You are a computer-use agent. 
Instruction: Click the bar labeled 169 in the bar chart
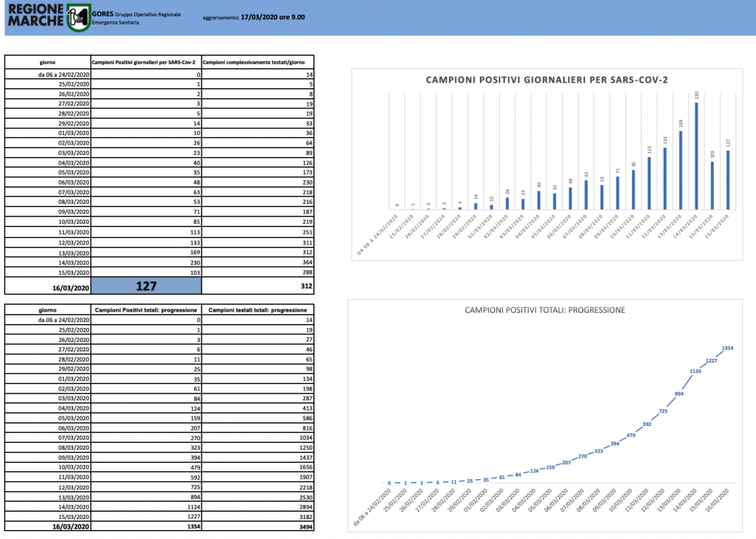tap(681, 170)
